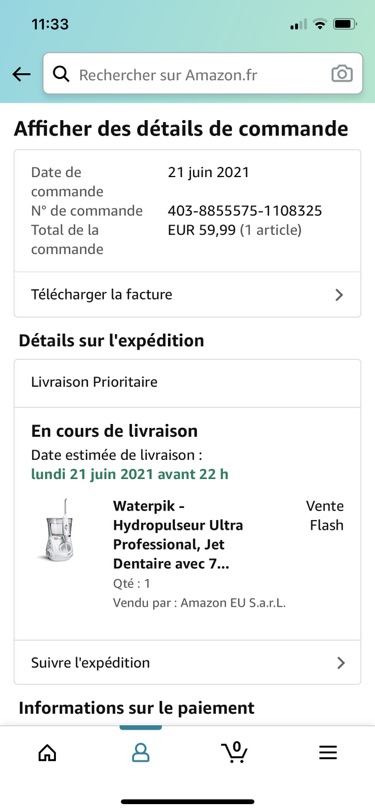The height and width of the screenshot is (812, 375).
Task: Expand Suivre l'expédition chevron
Action: [340, 663]
